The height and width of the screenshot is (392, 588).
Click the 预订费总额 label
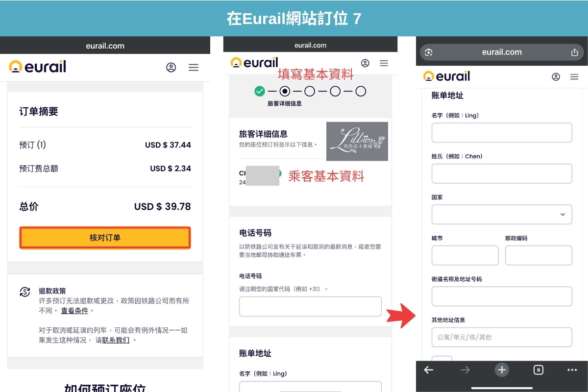[x=39, y=169]
